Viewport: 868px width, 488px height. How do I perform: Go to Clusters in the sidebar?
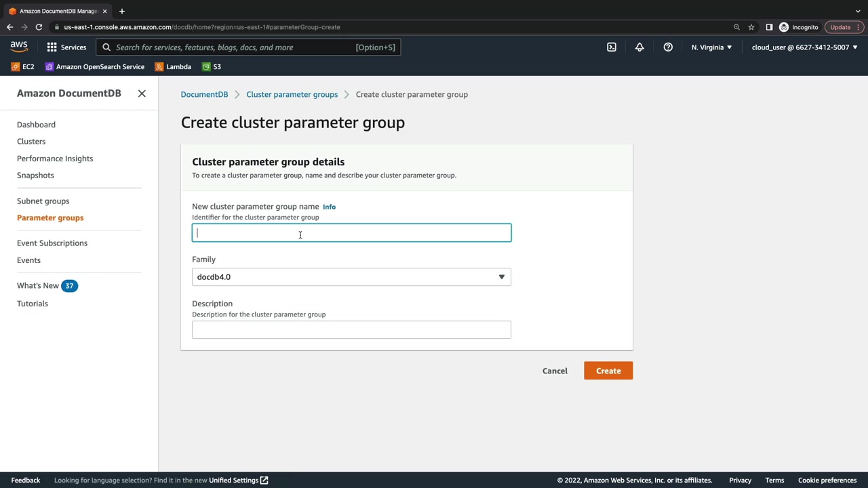[31, 142]
